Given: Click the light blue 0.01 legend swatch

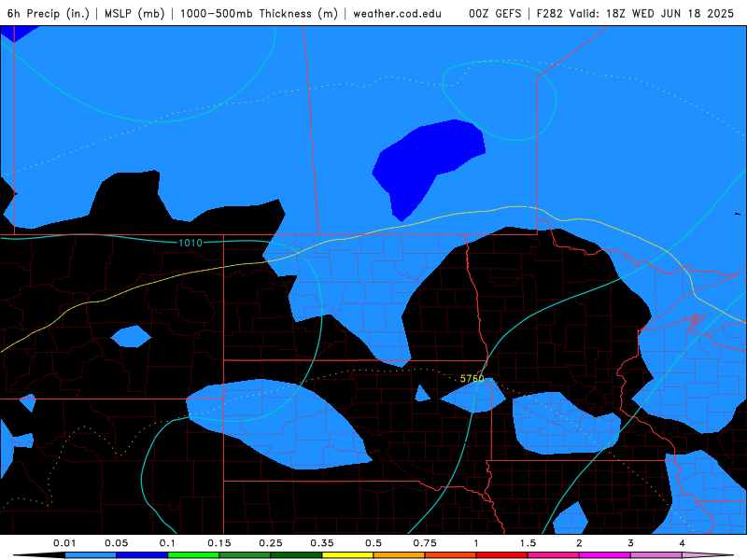Looking at the screenshot, I should coord(91,555).
